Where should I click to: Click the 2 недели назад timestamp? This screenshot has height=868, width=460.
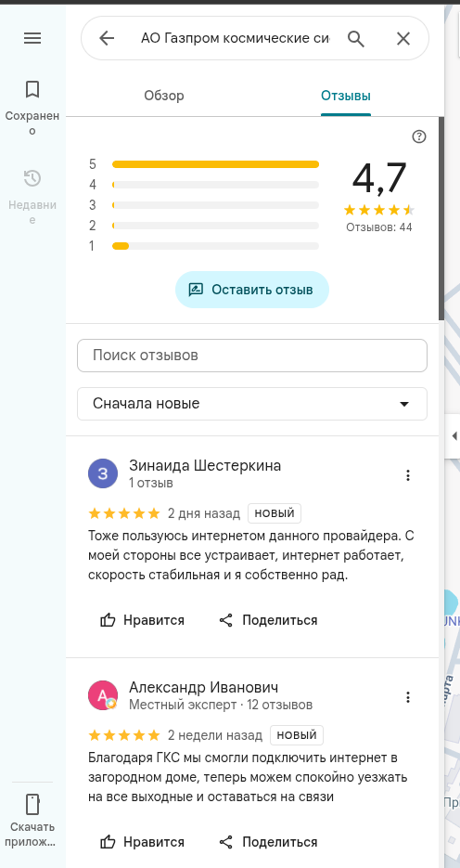pyautogui.click(x=215, y=735)
